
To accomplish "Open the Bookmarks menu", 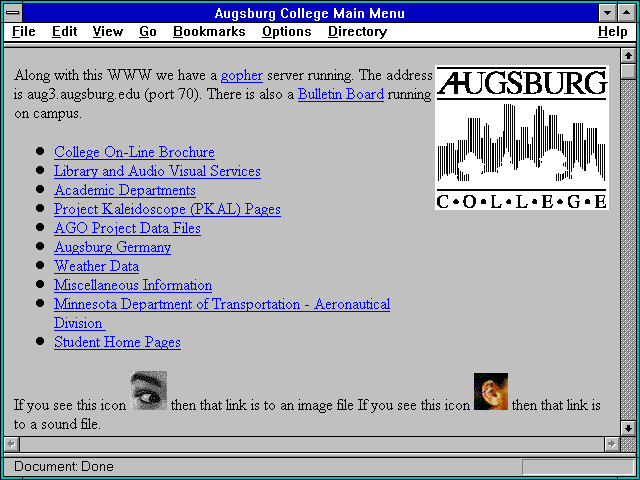I will (209, 32).
